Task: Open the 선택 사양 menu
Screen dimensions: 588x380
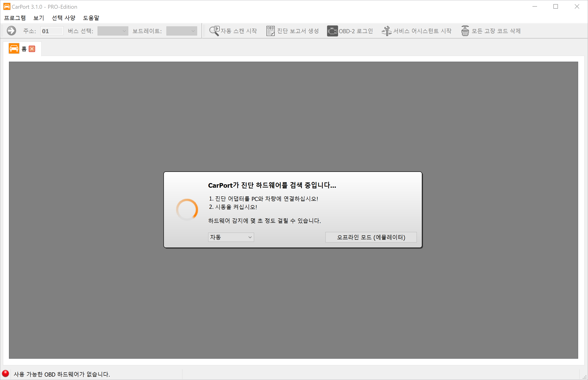Action: tap(64, 18)
